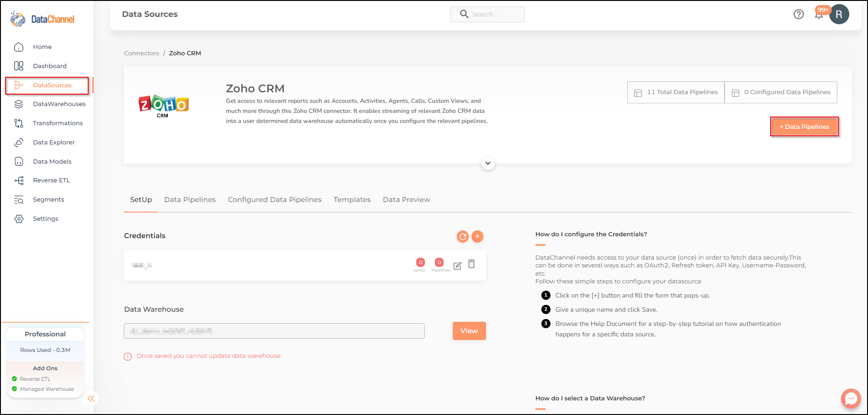Click the 'Once saved you cannot update' warning
Viewport: 868px width, 415px height.
(x=209, y=356)
